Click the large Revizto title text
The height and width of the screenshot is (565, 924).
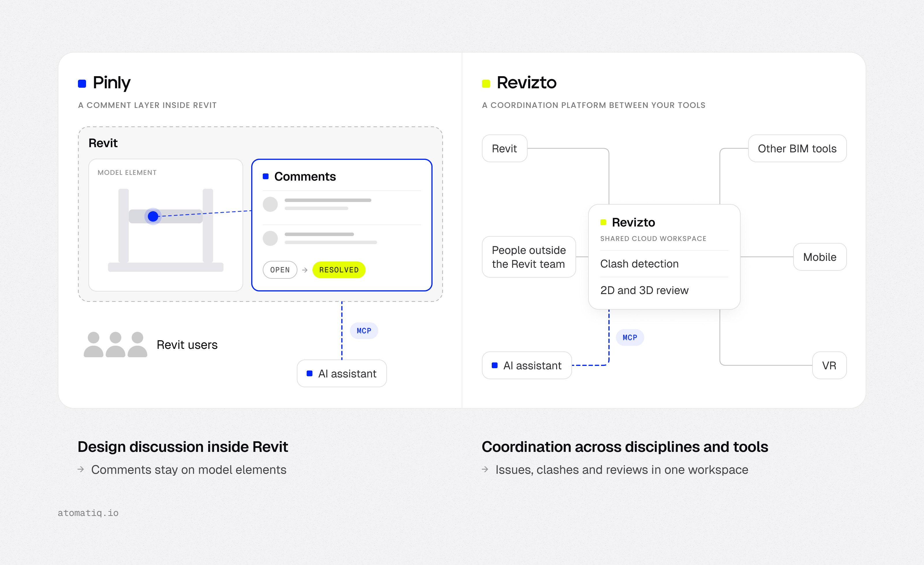526,83
